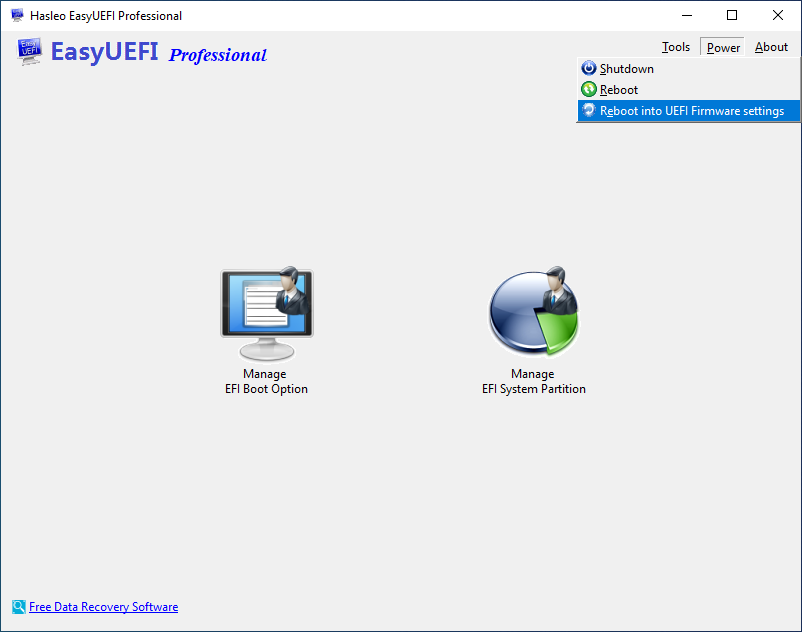Click the app icon in the title bar

[x=17, y=15]
